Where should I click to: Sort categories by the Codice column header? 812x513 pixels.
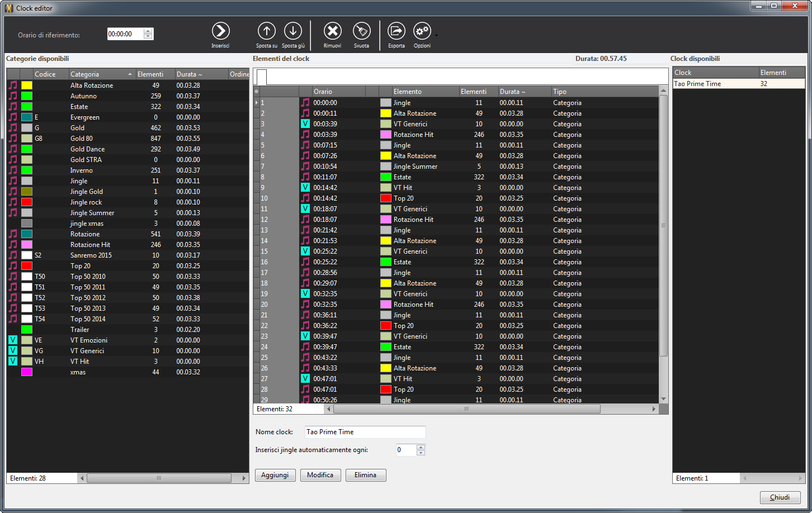click(51, 74)
